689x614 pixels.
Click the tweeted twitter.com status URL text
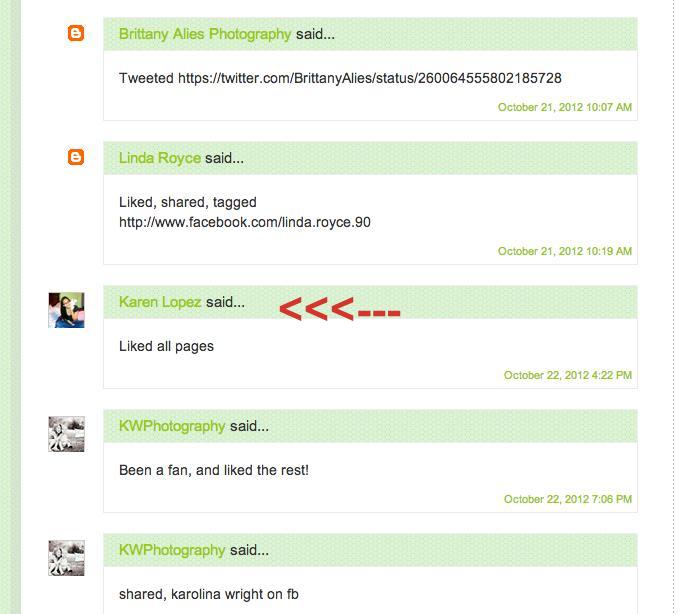[x=370, y=78]
